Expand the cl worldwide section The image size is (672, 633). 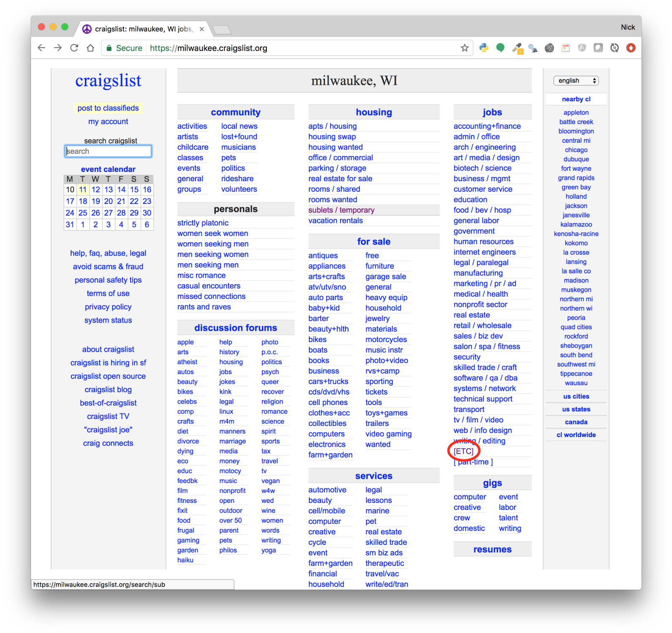click(576, 435)
